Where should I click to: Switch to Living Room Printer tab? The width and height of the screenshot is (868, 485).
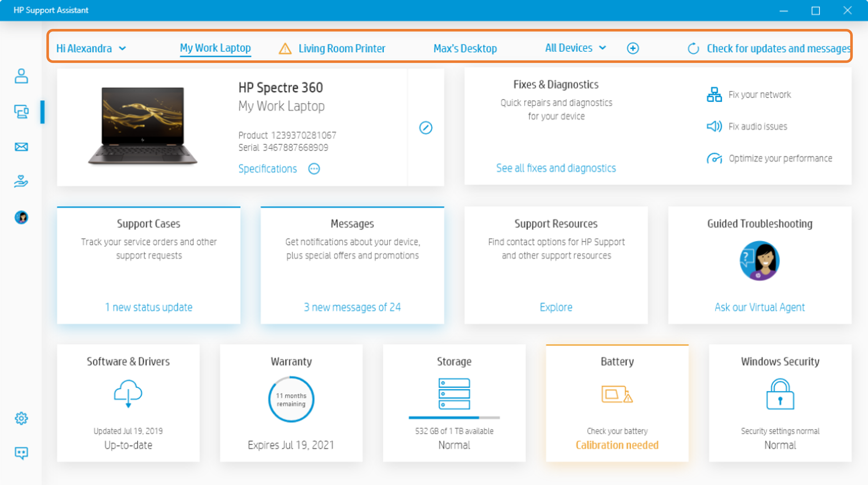pyautogui.click(x=341, y=48)
